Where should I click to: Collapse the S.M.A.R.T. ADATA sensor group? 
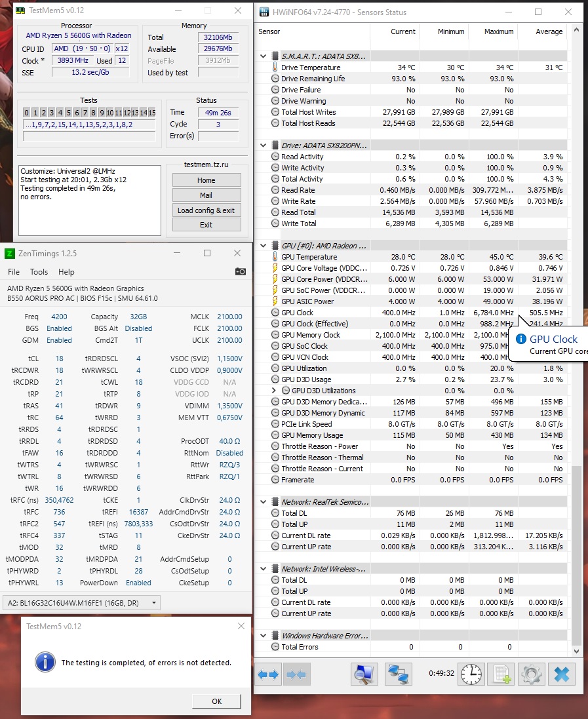pos(264,56)
